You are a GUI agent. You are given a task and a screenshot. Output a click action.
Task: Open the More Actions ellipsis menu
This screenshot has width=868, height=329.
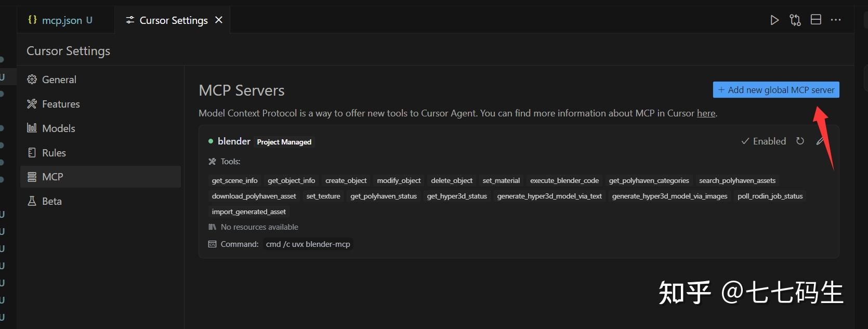click(836, 20)
